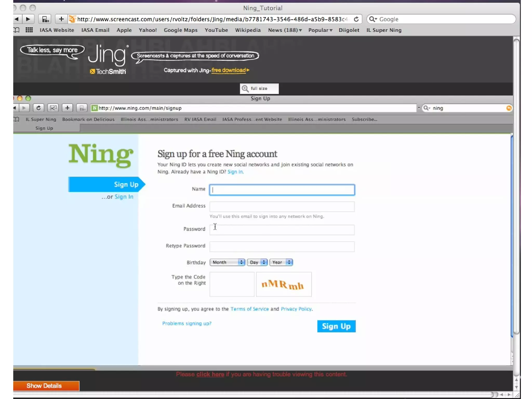Expand the Popular bookmarks menu
532x399 pixels.
click(x=320, y=30)
